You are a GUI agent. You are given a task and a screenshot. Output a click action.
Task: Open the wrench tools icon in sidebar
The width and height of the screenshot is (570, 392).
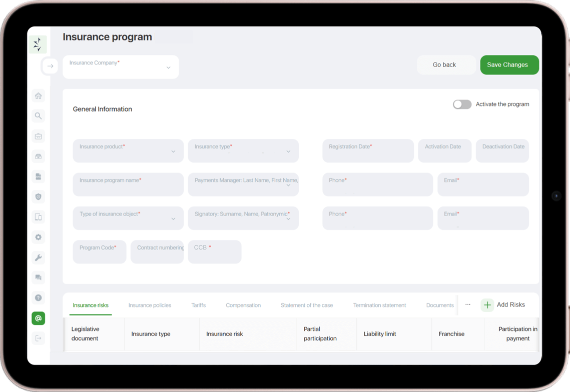(x=38, y=257)
